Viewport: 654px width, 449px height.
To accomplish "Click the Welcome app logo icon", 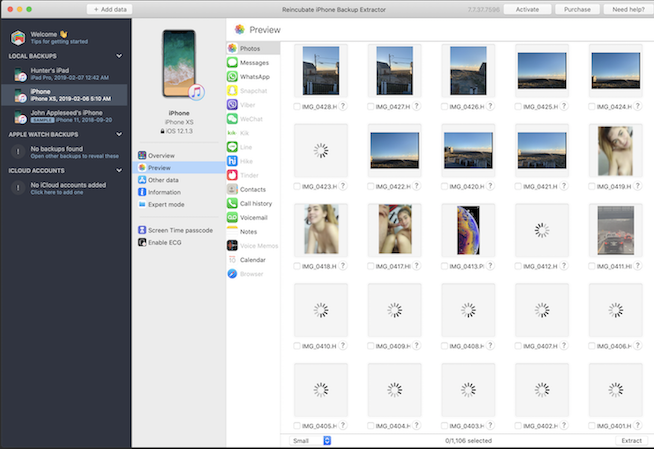I will (18, 38).
